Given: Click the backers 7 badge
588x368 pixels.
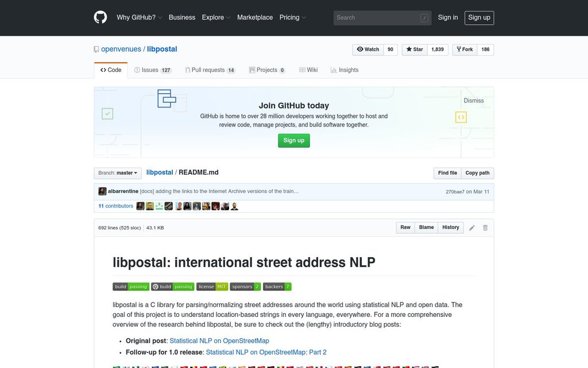Looking at the screenshot, I should tap(277, 286).
